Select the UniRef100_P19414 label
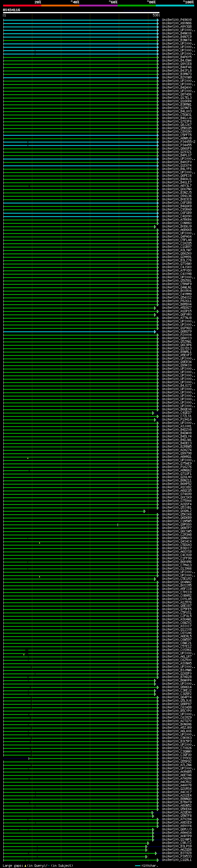 click(x=176, y=419)
